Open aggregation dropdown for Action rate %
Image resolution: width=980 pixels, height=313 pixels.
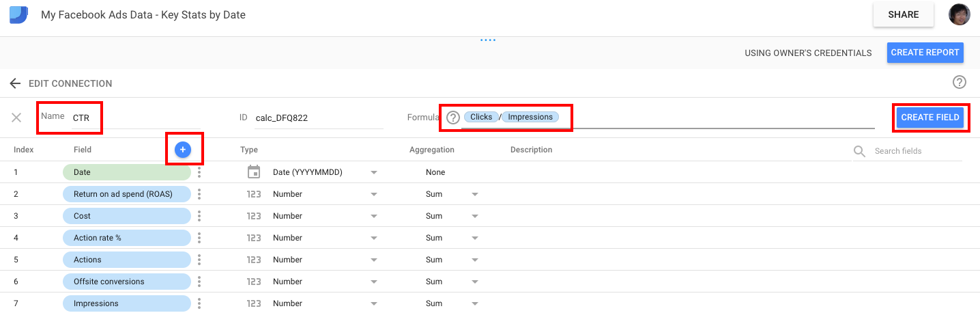pyautogui.click(x=475, y=238)
